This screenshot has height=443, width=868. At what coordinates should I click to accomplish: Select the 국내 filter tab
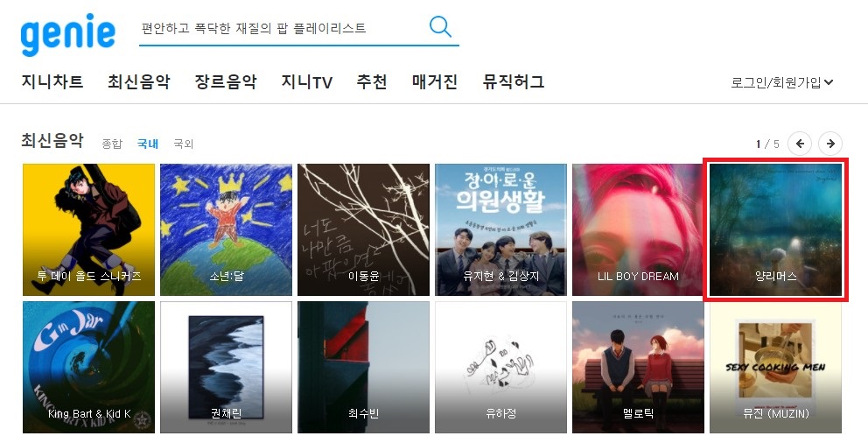[x=148, y=144]
